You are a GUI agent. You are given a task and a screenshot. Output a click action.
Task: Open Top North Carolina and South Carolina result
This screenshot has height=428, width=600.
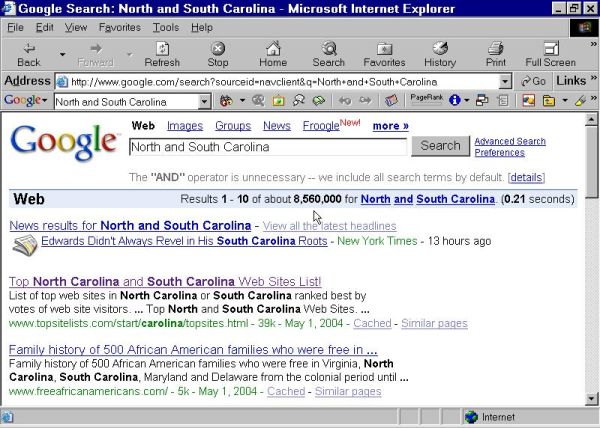pyautogui.click(x=165, y=282)
